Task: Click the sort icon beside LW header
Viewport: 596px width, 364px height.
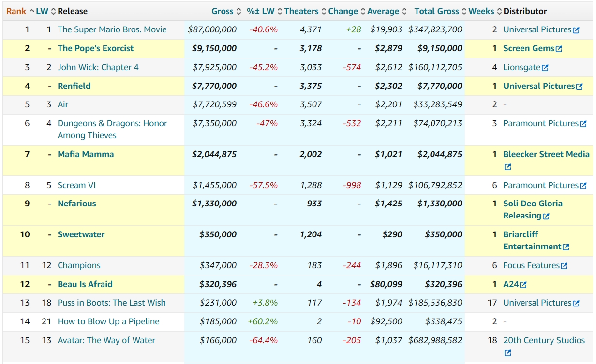Action: (x=53, y=11)
